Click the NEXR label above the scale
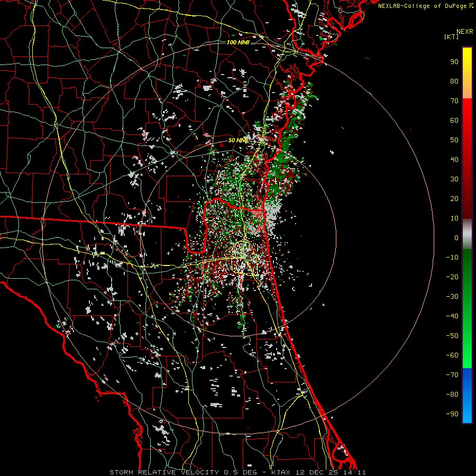Image resolution: width=476 pixels, height=476 pixels. click(x=465, y=32)
